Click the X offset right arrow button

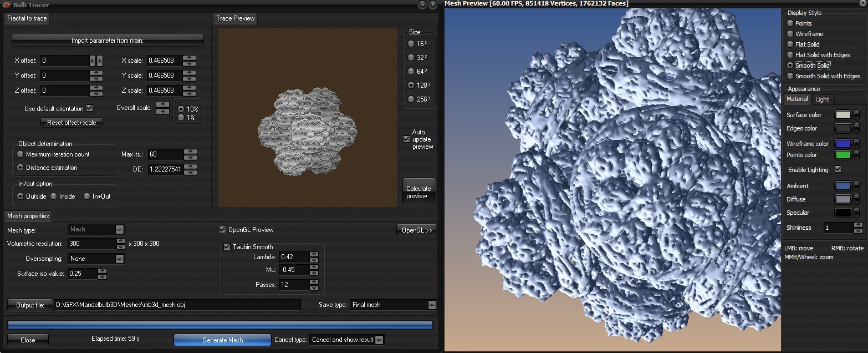(100, 60)
